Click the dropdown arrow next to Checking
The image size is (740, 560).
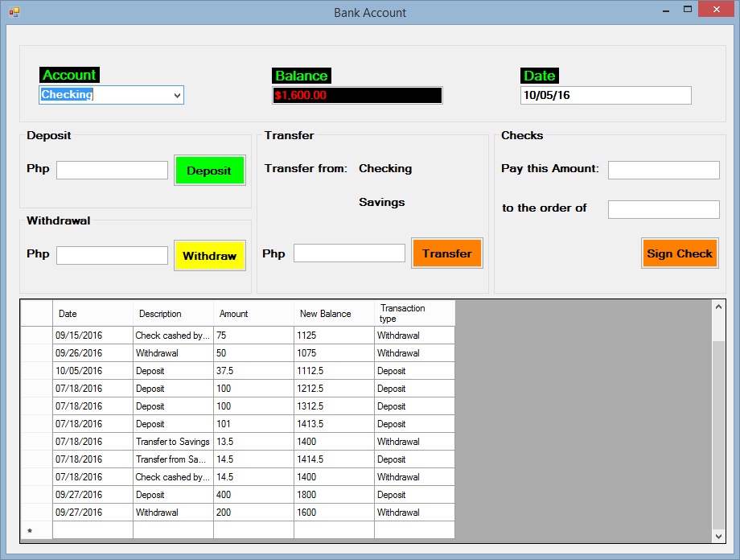tap(178, 94)
